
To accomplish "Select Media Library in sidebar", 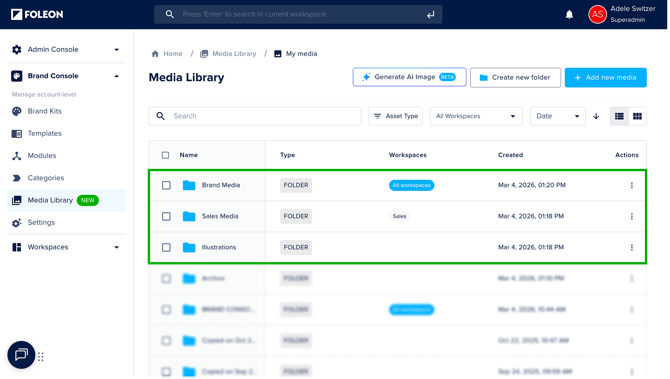I will pos(66,200).
